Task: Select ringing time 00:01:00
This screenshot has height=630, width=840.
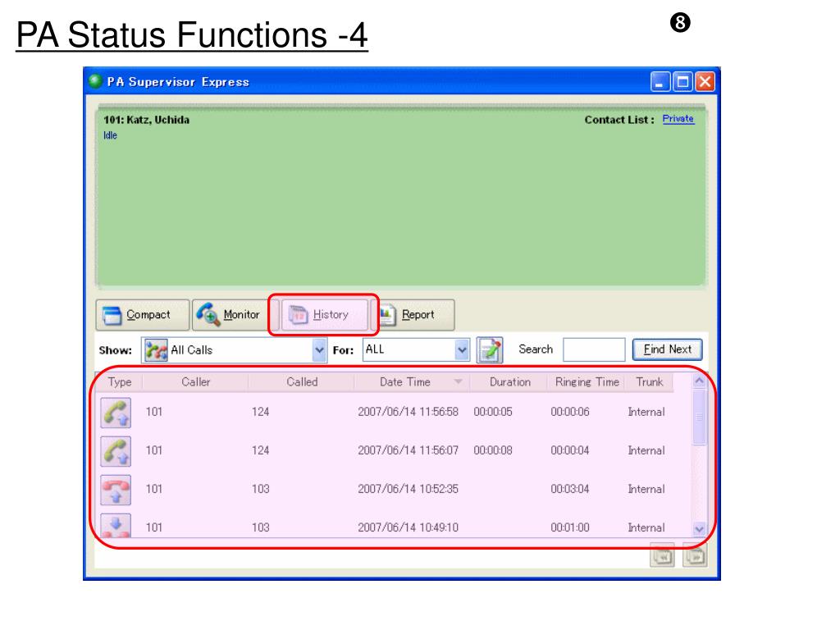Action: pos(570,527)
